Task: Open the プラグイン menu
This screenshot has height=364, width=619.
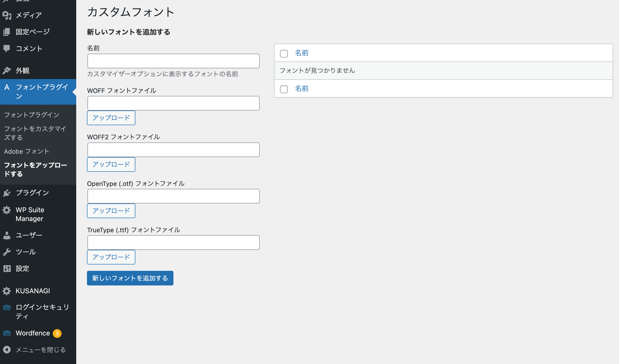Action: [x=38, y=193]
